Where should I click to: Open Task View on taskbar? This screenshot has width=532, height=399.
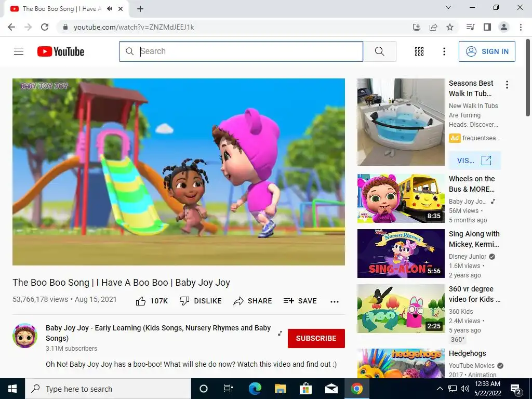click(229, 389)
